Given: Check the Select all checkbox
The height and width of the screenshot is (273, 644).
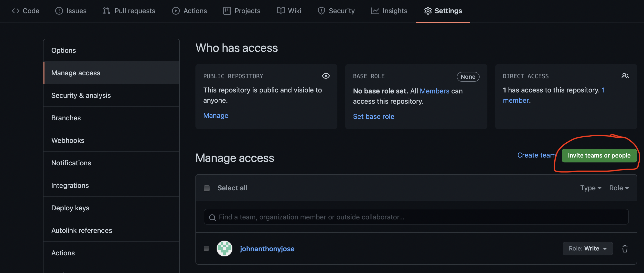Looking at the screenshot, I should (x=206, y=188).
